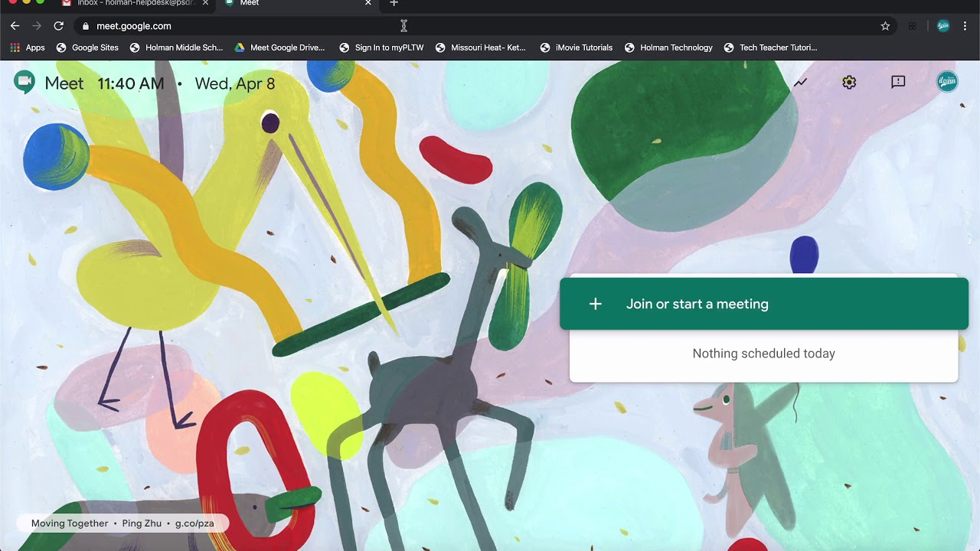Open the Chrome three-dot menu
The image size is (980, 551).
[965, 26]
